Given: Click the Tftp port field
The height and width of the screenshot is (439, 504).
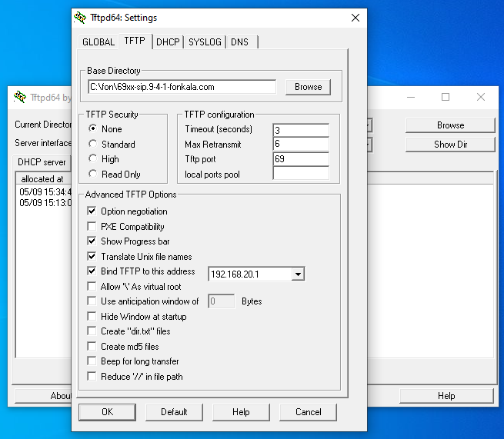Looking at the screenshot, I should coord(300,159).
